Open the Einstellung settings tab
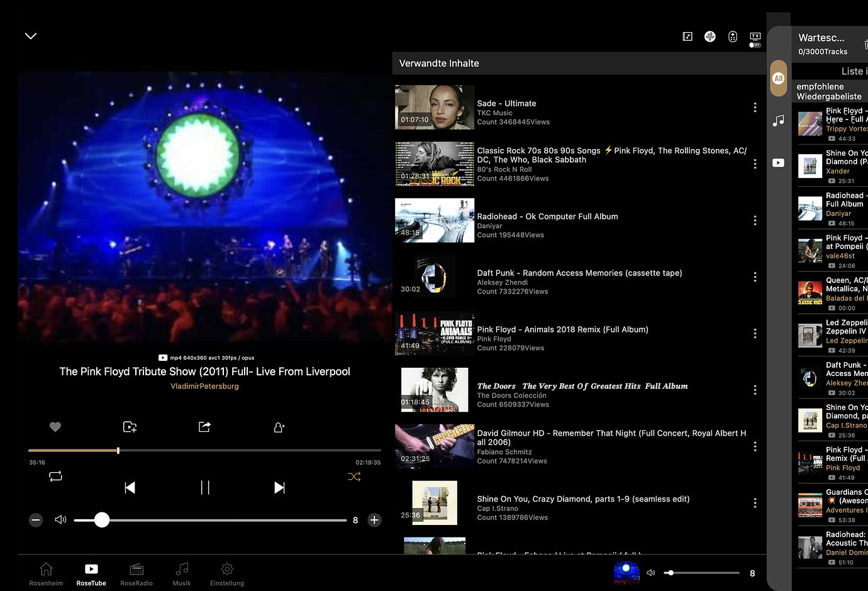868x591 pixels. (227, 574)
